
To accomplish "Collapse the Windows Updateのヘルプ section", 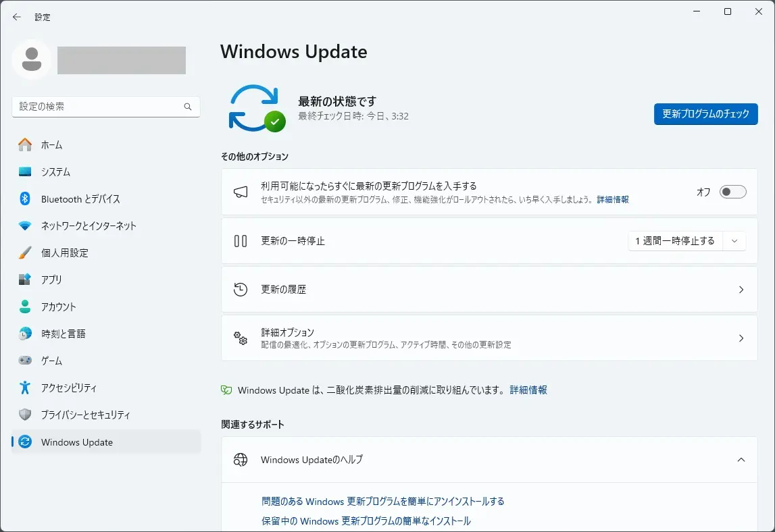I will point(741,460).
